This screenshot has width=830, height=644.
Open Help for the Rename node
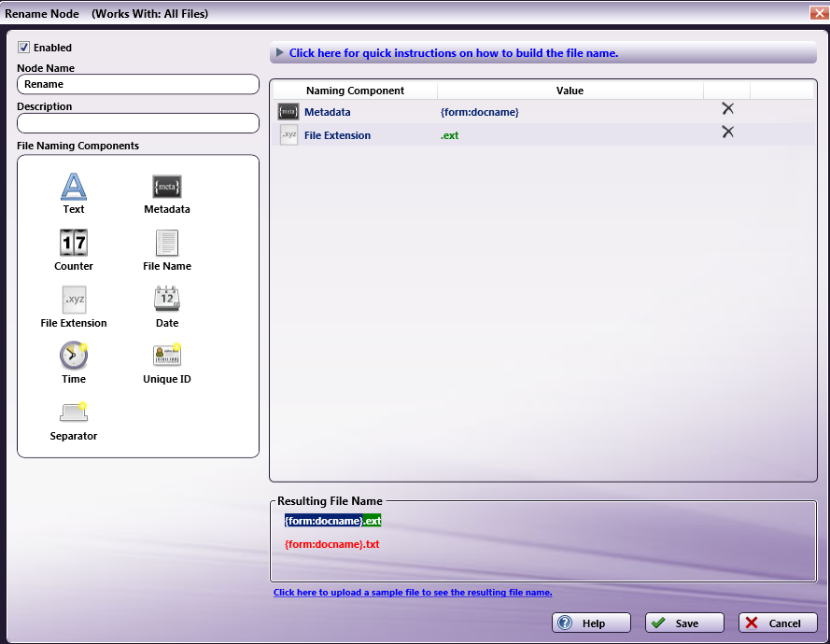point(591,623)
